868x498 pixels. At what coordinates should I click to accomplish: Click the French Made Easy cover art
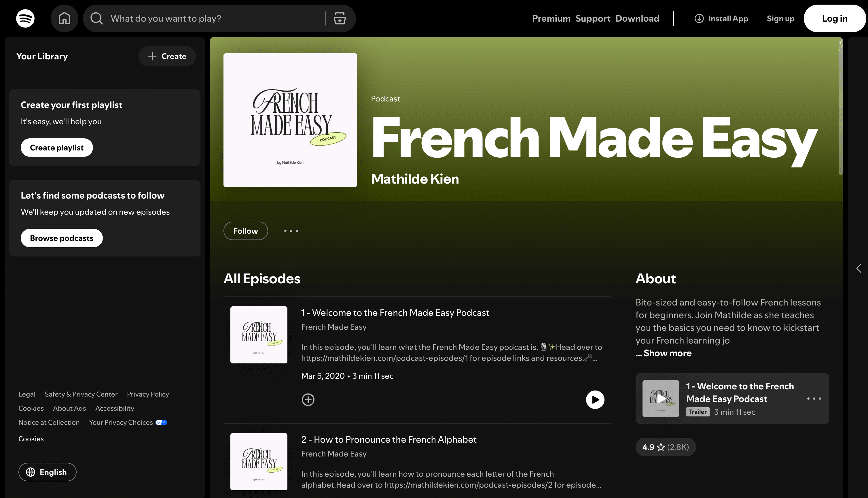pos(290,120)
